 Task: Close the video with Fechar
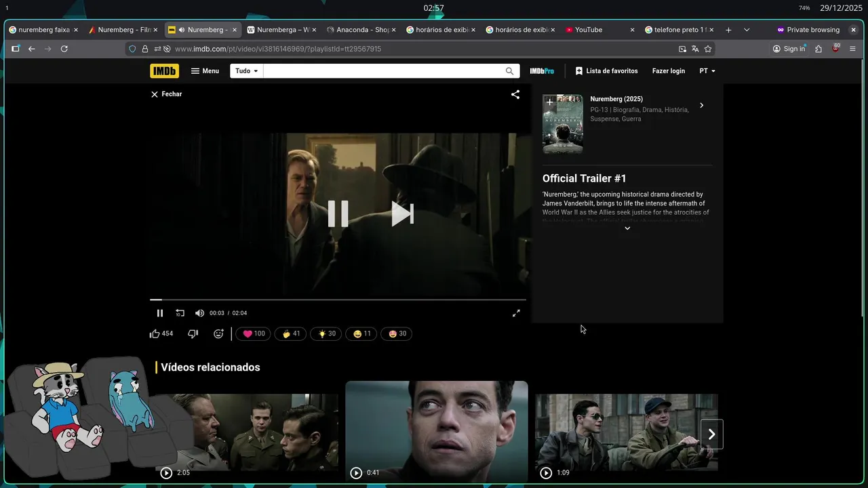click(x=166, y=94)
